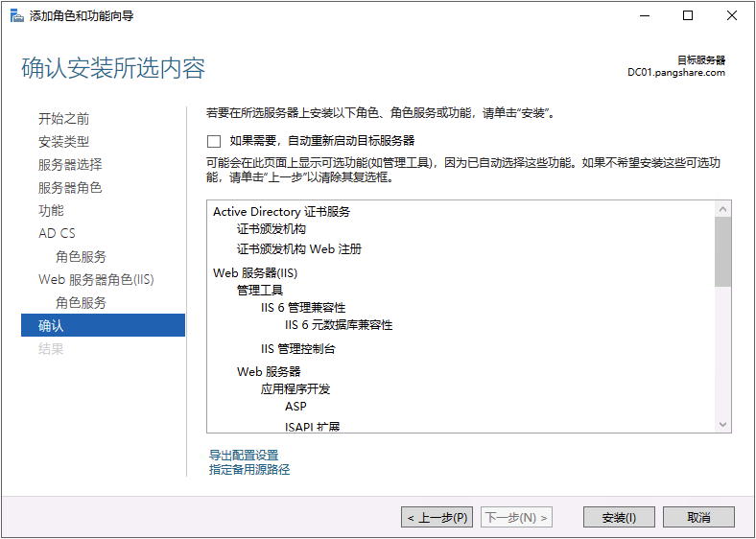Click scroll down arrow in feature list

tap(723, 424)
